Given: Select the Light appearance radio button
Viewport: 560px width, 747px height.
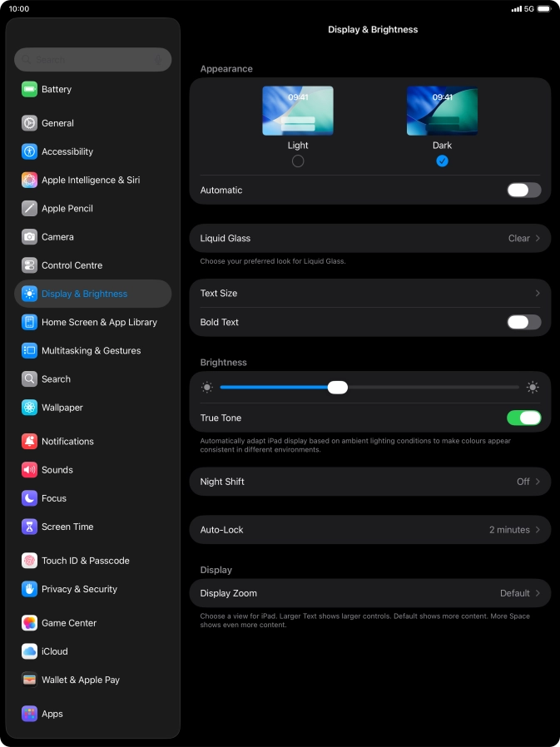Looking at the screenshot, I should tap(298, 161).
